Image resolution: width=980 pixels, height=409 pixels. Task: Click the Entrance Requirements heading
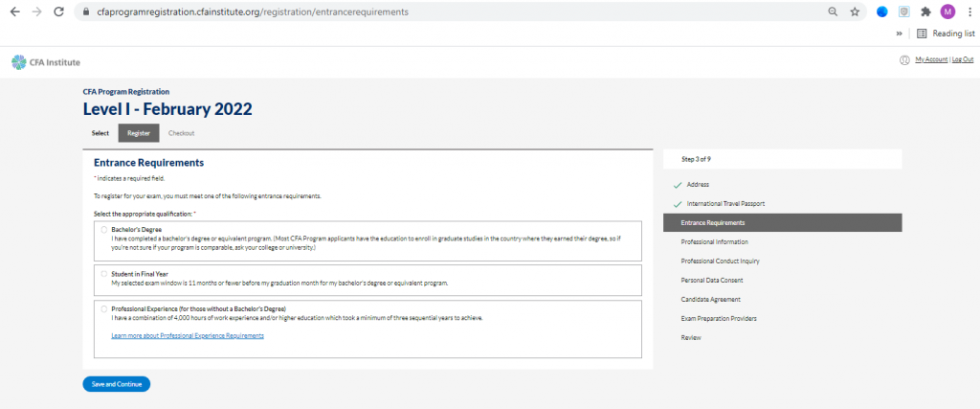(148, 163)
